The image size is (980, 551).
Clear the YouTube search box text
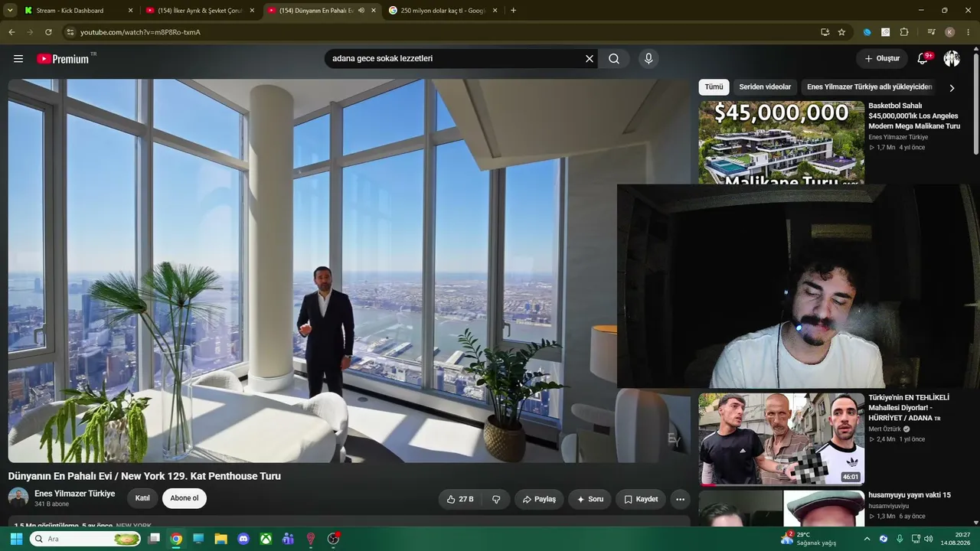click(590, 59)
